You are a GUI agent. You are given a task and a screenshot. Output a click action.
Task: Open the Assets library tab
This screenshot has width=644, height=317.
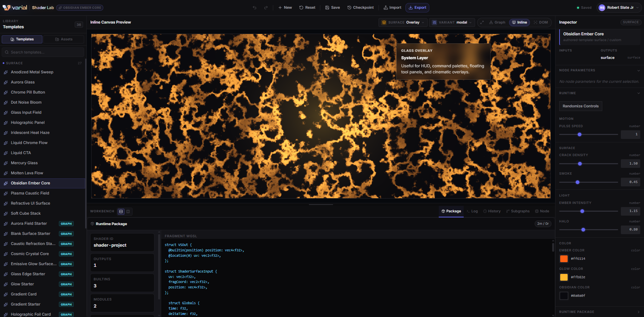[64, 39]
